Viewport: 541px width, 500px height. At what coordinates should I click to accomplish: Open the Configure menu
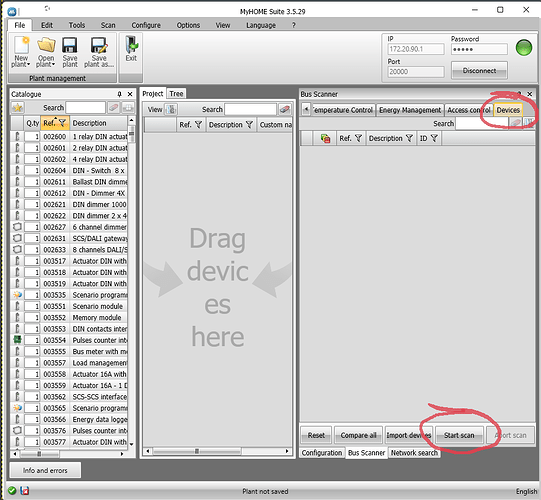(x=146, y=25)
